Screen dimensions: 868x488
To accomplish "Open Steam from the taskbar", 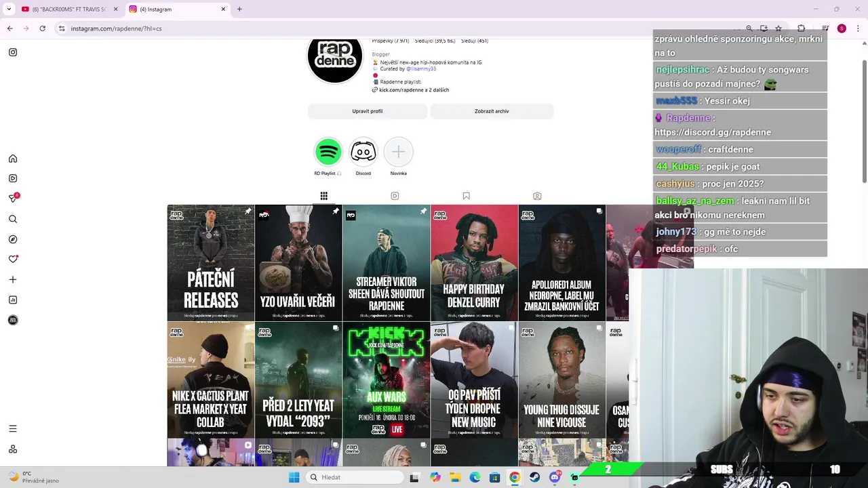I will pos(534,477).
